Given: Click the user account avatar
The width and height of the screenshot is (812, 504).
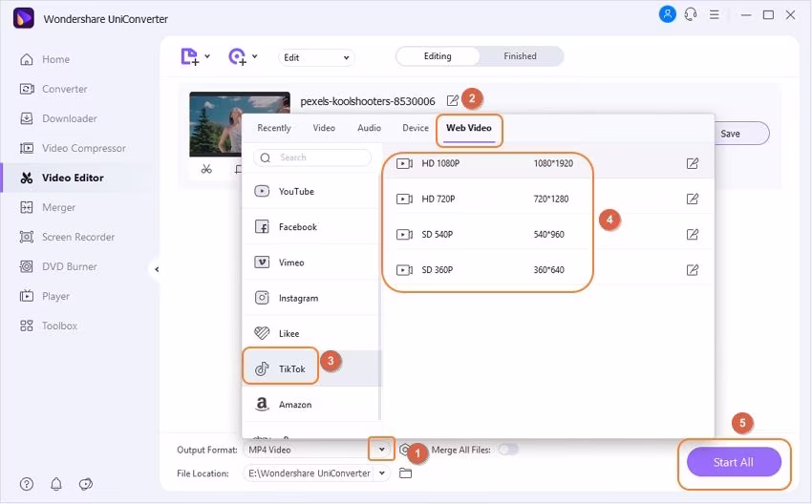Looking at the screenshot, I should point(667,14).
